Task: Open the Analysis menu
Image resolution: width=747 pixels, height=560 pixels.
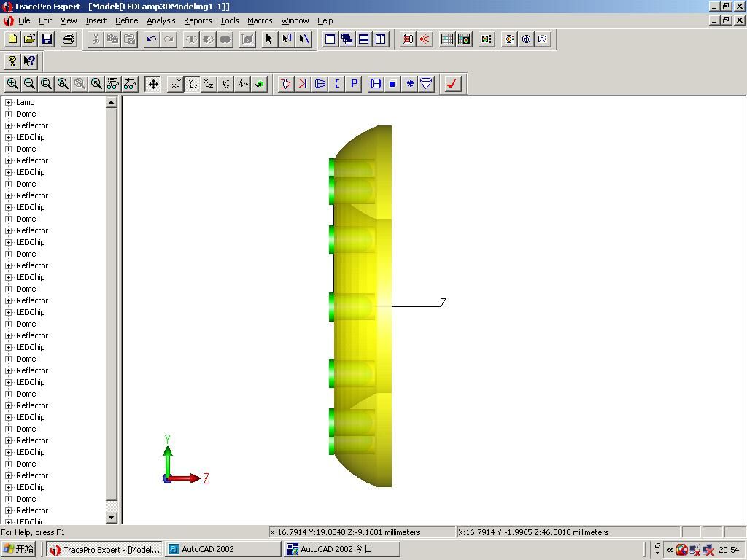Action: [x=161, y=20]
